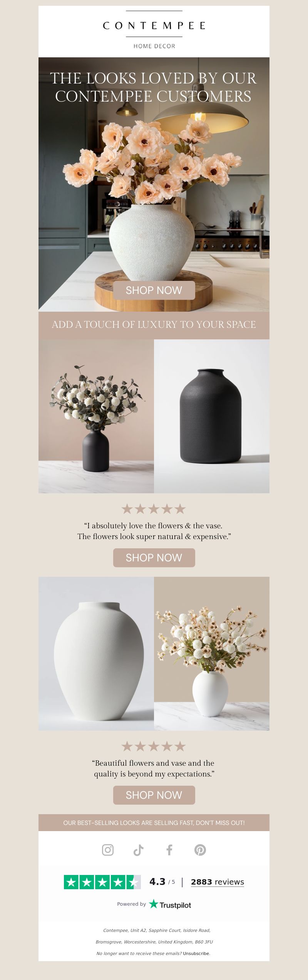Click the hero headline about customer looks
Viewport: 308px width, 980px height.
pyautogui.click(x=153, y=87)
